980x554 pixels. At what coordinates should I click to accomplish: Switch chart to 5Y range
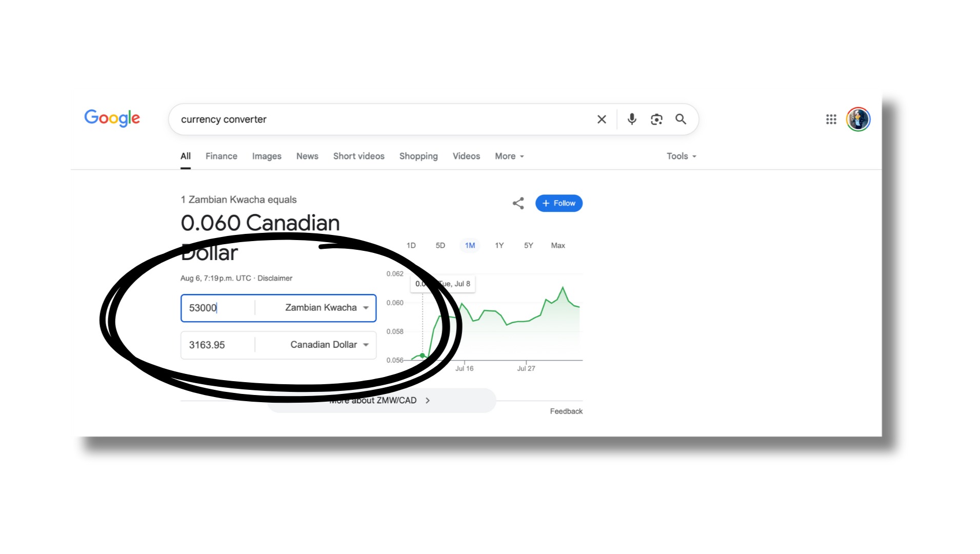click(528, 246)
